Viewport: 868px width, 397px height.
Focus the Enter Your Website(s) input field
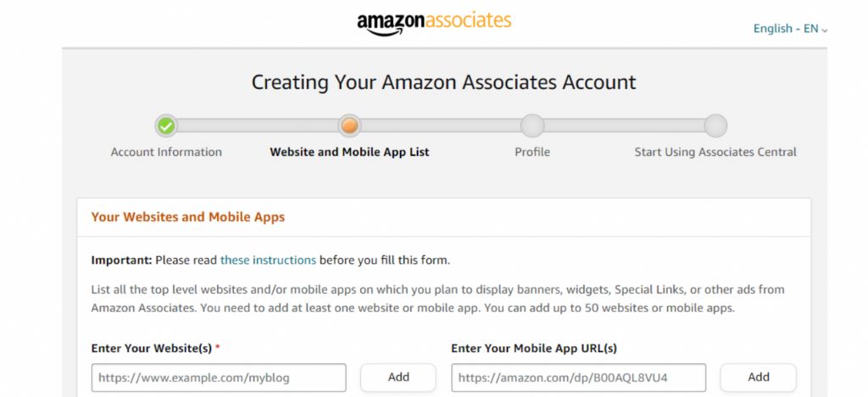pyautogui.click(x=219, y=377)
